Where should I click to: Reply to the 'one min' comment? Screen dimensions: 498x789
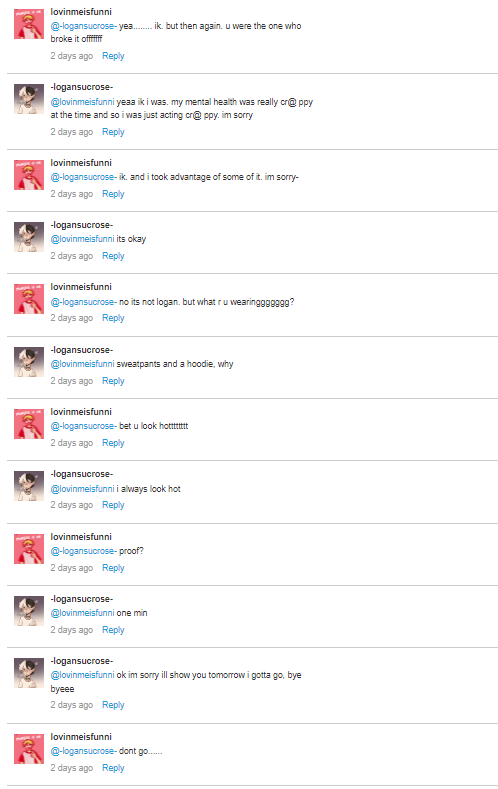(x=113, y=630)
